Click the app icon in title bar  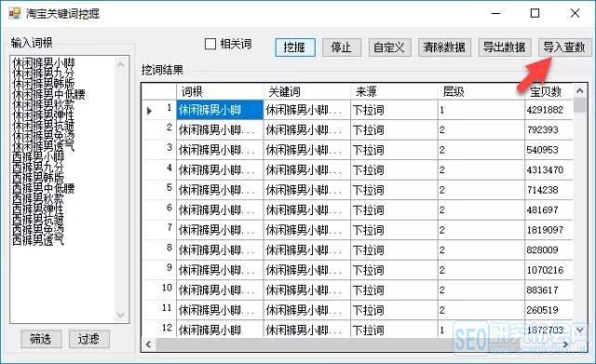15,14
